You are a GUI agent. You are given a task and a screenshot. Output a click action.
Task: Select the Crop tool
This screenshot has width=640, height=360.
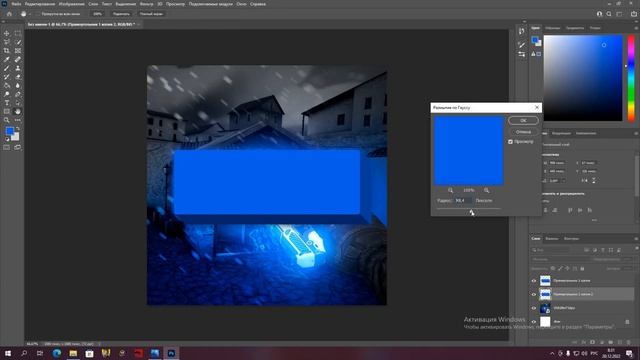(x=7, y=51)
